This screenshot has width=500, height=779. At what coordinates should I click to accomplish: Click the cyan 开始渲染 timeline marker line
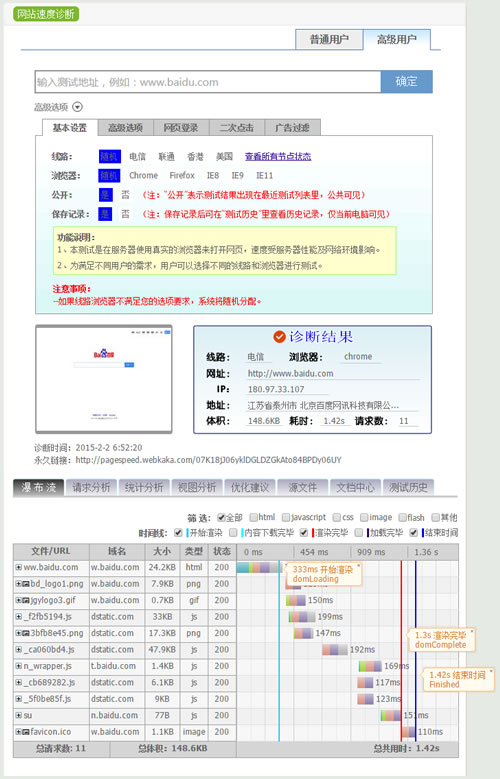(279, 651)
